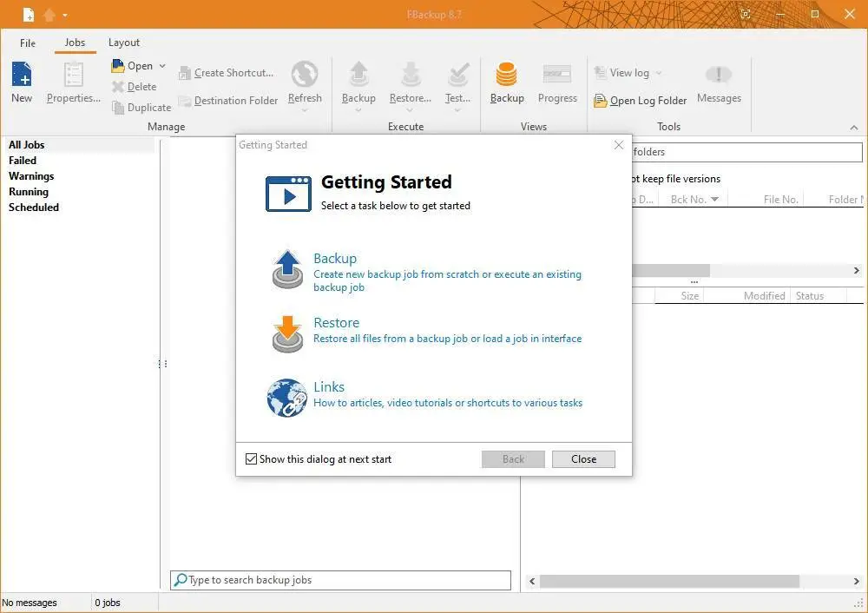Switch to Backup view icon
This screenshot has height=613, width=868.
[507, 74]
